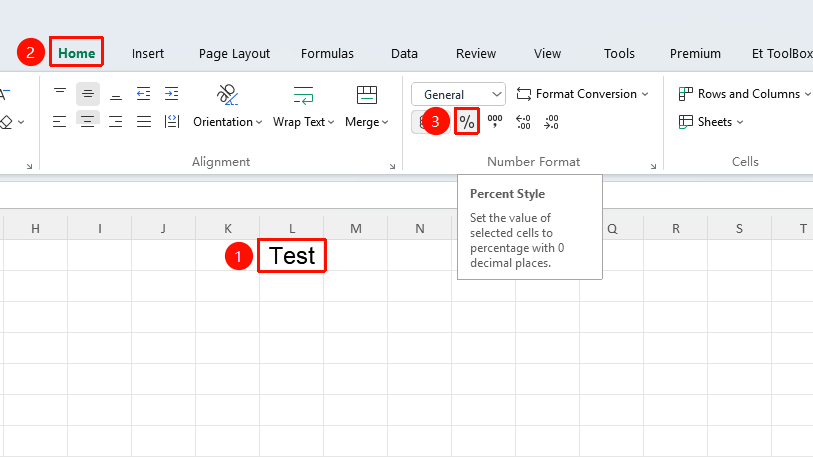Apply justify alignment
The width and height of the screenshot is (813, 457).
tap(144, 122)
